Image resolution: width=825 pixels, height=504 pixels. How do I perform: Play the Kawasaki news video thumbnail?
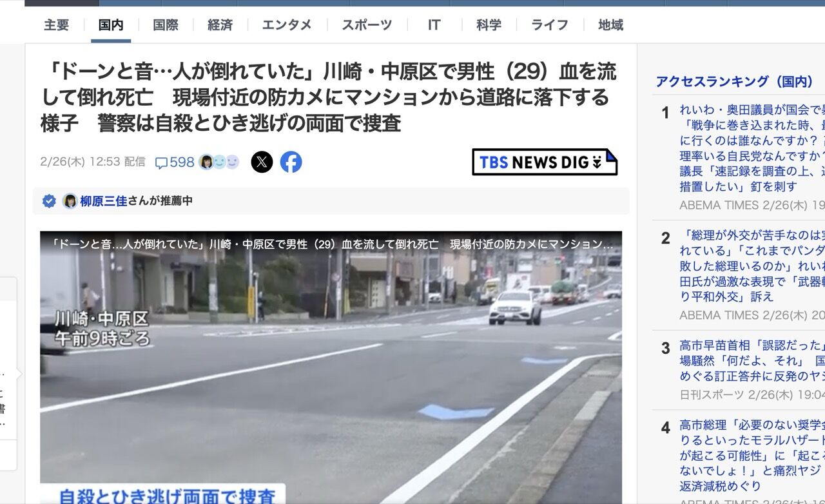coord(331,367)
